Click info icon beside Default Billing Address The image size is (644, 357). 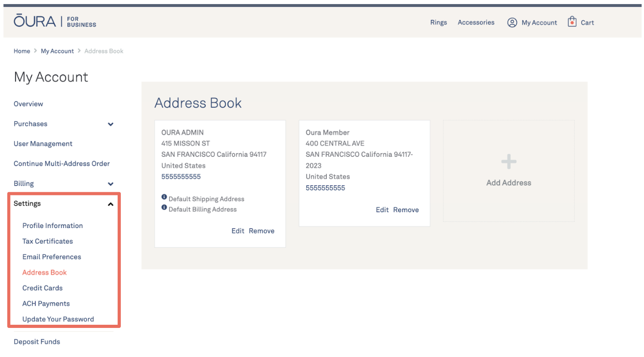pyautogui.click(x=164, y=208)
